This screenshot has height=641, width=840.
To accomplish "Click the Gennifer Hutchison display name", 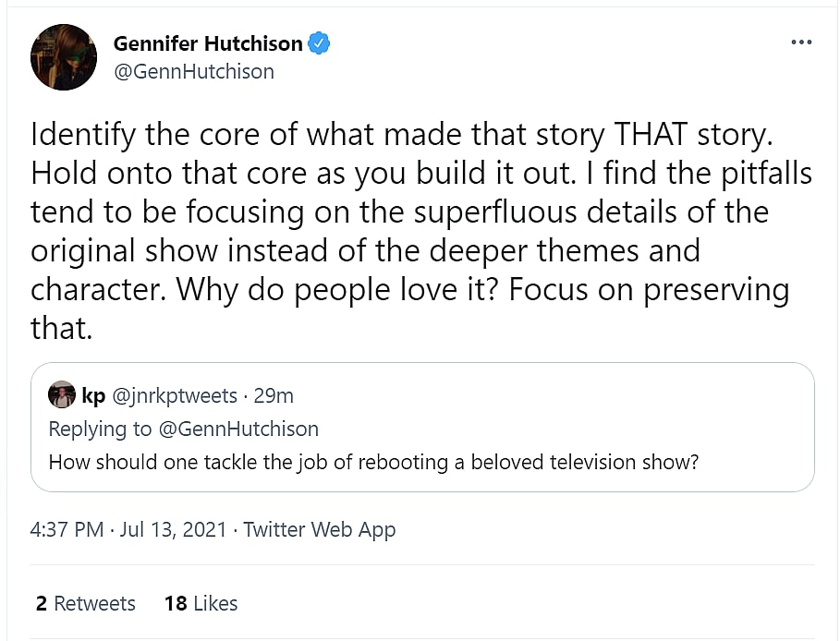I will click(207, 43).
